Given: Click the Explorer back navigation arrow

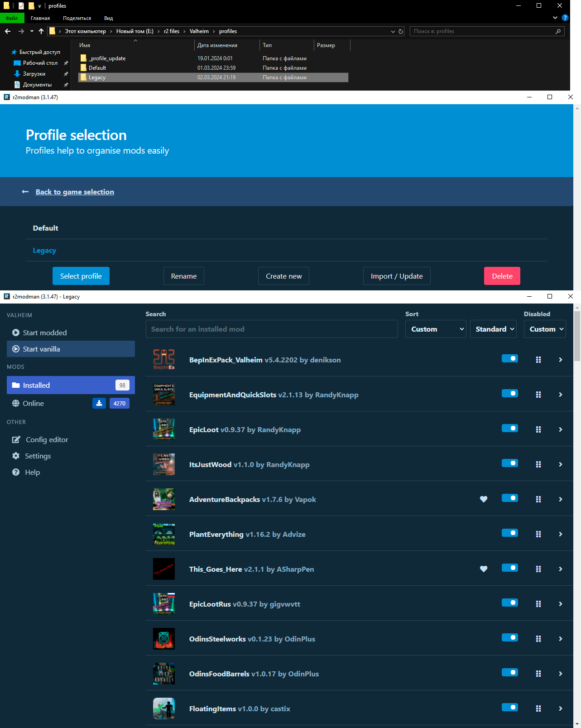Looking at the screenshot, I should click(x=8, y=31).
